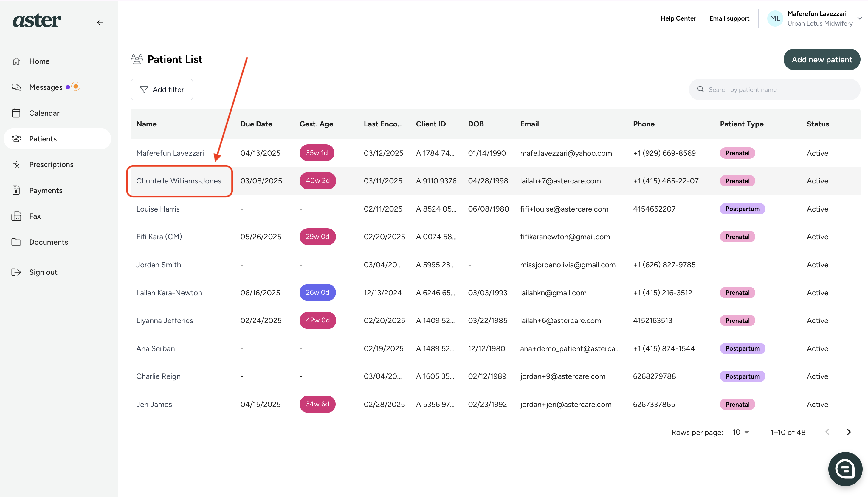Open the Help Center link
This screenshot has width=868, height=497.
[678, 18]
